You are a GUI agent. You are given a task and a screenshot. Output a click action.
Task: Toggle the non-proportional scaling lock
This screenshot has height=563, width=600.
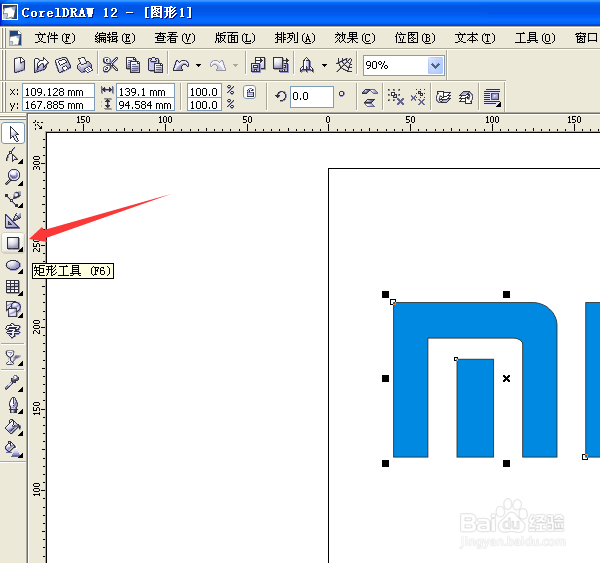click(x=250, y=92)
